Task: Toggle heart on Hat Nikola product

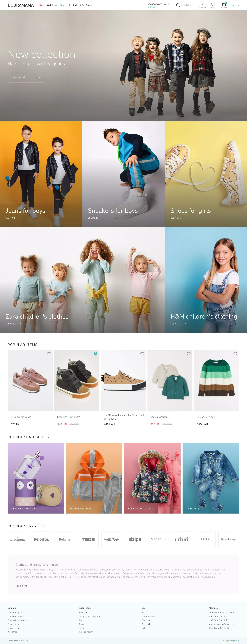Action: [142, 354]
